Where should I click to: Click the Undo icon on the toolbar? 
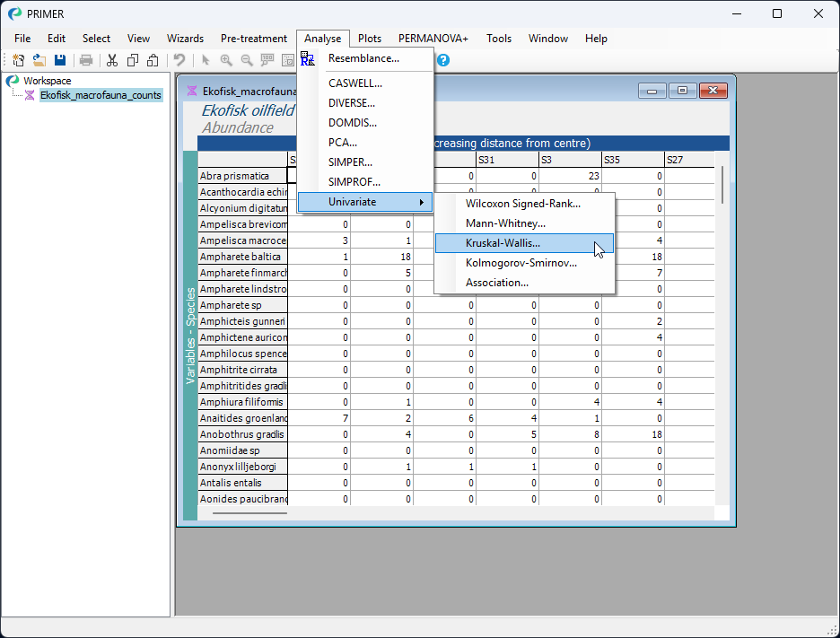pyautogui.click(x=179, y=59)
